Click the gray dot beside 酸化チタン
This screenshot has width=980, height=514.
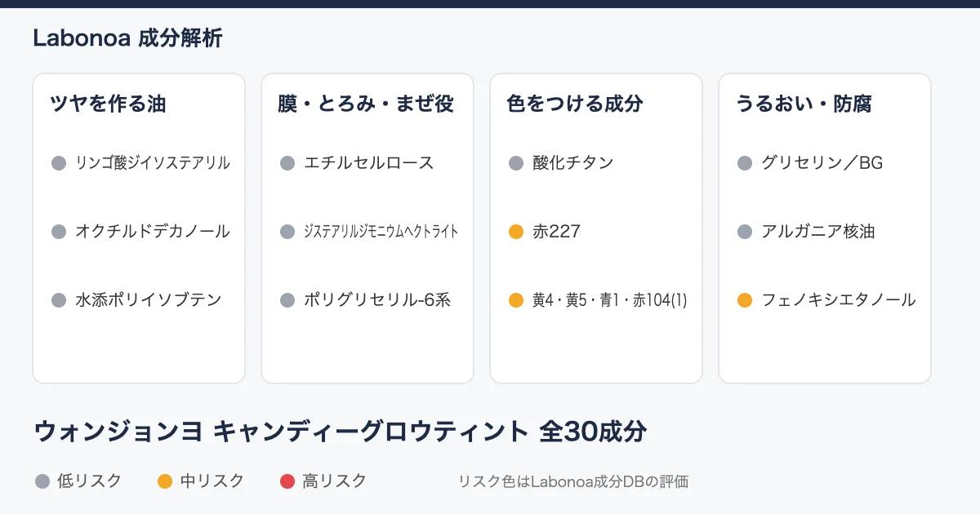[x=515, y=163]
